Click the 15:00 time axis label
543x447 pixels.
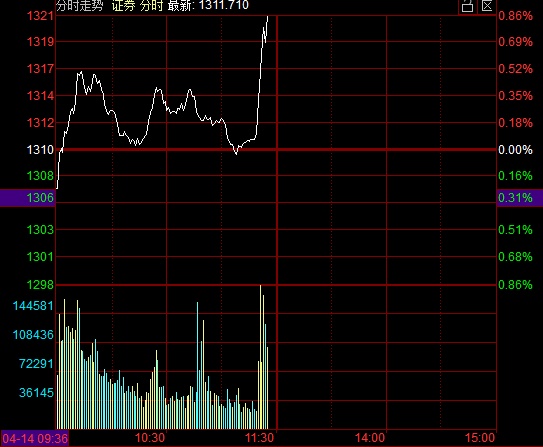point(480,438)
